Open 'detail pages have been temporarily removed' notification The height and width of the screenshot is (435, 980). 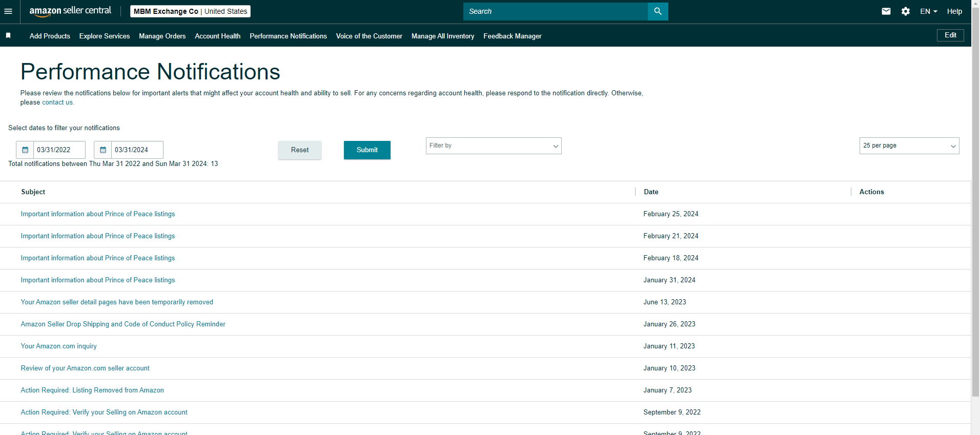(117, 302)
